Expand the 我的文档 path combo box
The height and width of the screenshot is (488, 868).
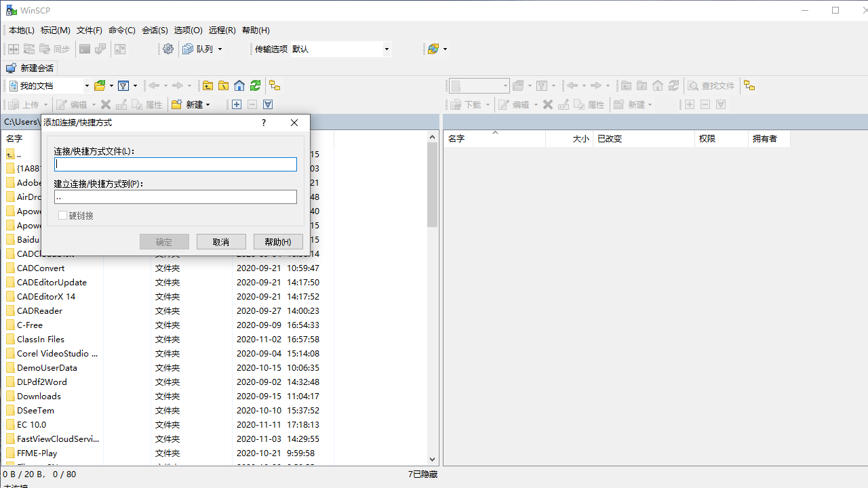85,85
